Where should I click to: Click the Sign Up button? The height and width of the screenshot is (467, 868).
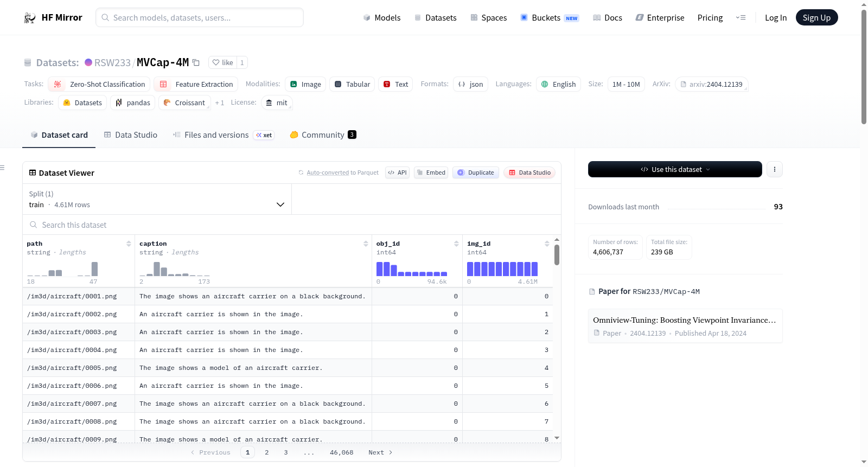816,18
